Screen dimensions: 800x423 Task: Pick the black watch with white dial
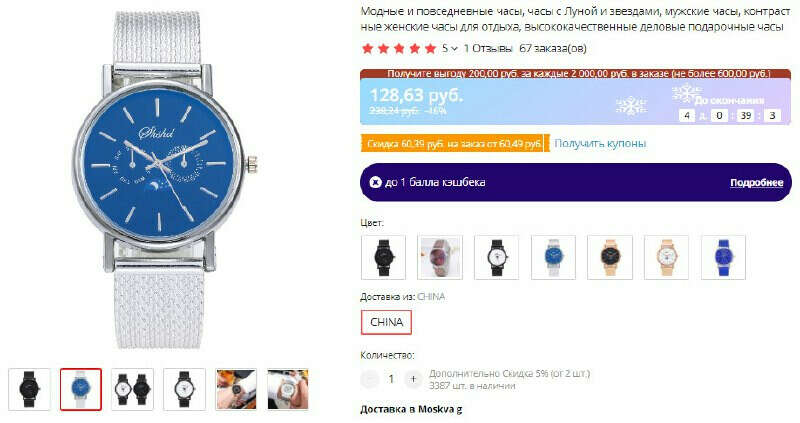[496, 257]
